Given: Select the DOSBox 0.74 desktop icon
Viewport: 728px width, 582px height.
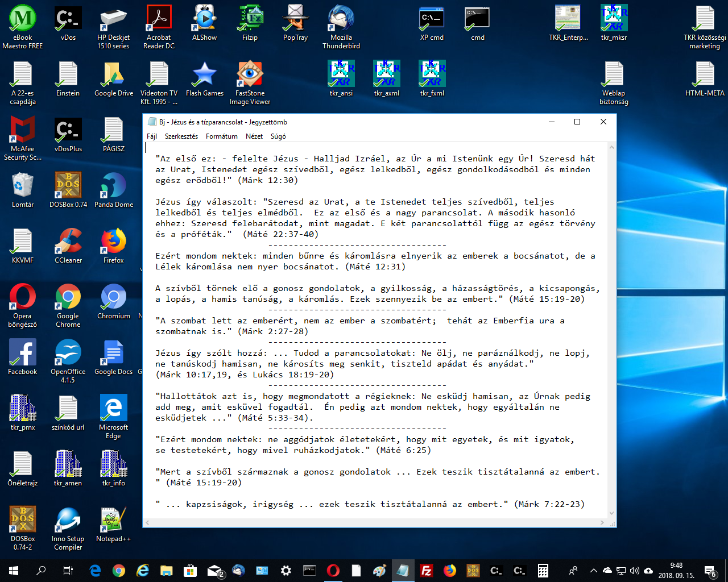Looking at the screenshot, I should 68,191.
